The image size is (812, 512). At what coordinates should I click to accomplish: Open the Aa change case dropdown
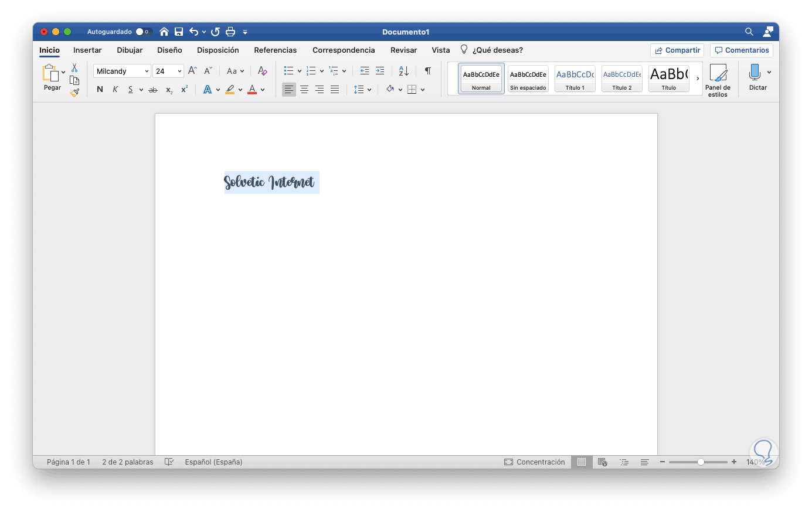pos(235,71)
